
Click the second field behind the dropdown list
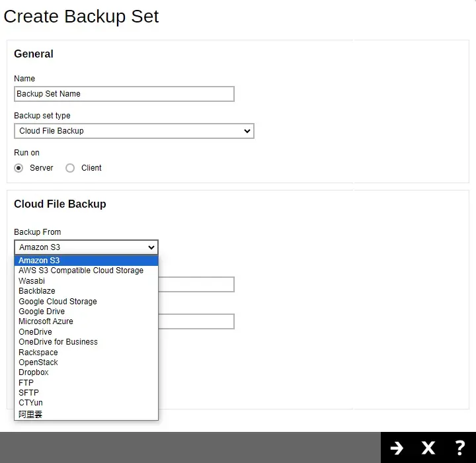coord(196,321)
